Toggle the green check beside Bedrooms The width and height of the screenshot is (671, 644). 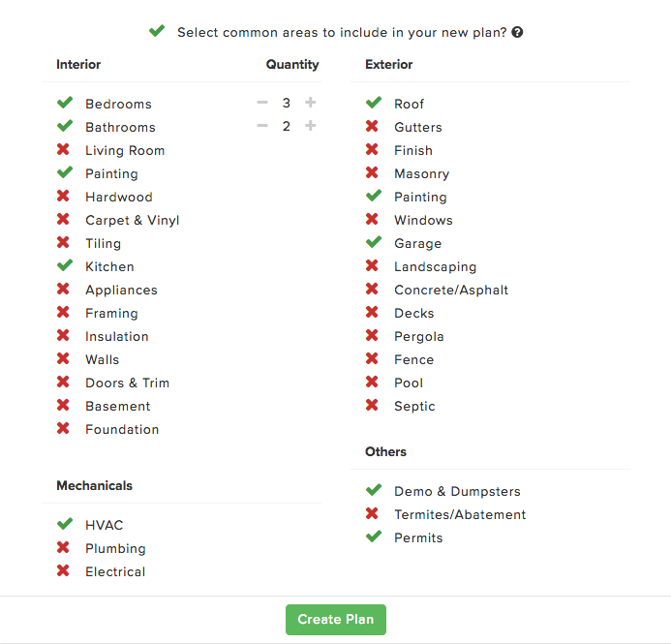click(x=65, y=103)
